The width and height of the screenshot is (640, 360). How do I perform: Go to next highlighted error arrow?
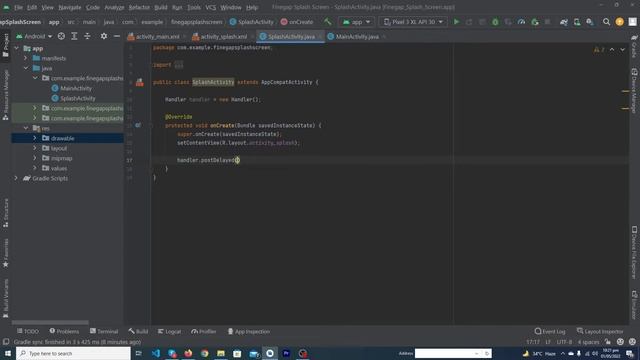point(622,49)
